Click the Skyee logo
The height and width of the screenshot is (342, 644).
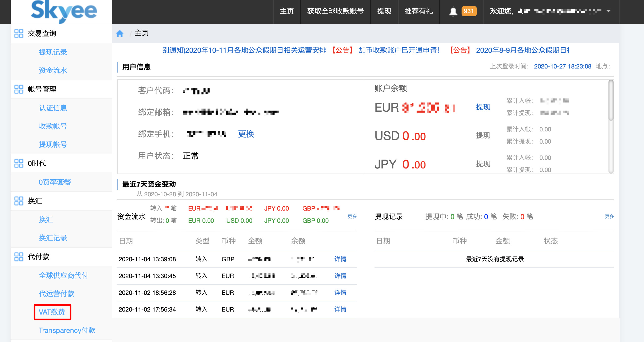64,11
